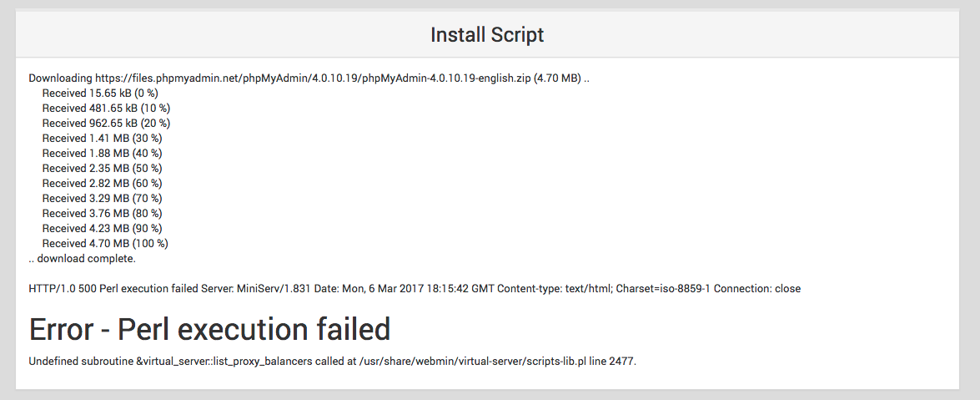Image resolution: width=980 pixels, height=400 pixels.
Task: Select the Received 3.29 MB (70 %) line
Action: click(x=102, y=199)
